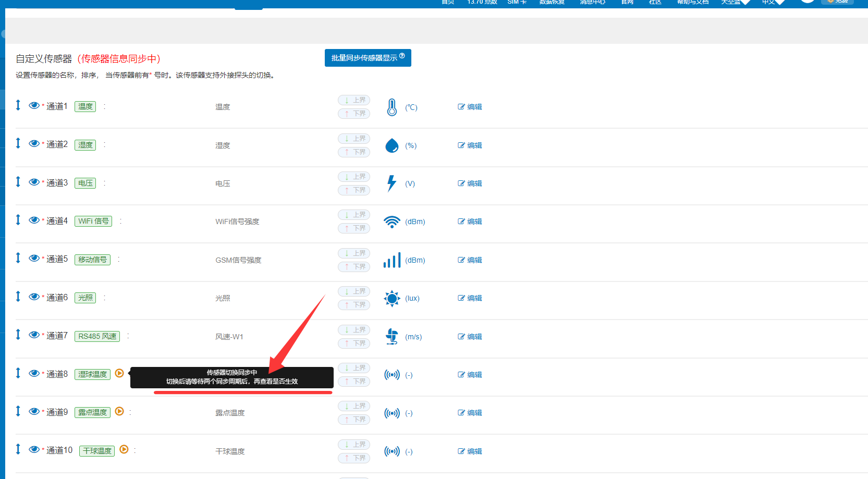Click 上界 in the 湿度 row
Image resolution: width=868 pixels, height=479 pixels.
point(354,139)
